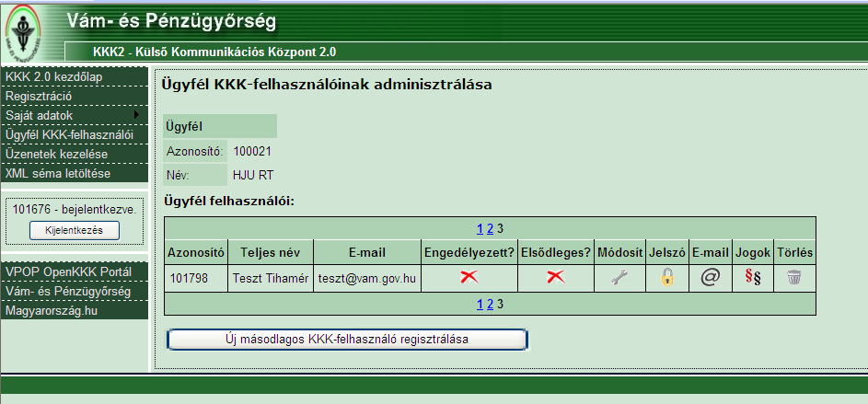This screenshot has width=868, height=404.
Task: Click Új másodlagos KKK-felhasználó regisztrálása button
Action: click(x=347, y=340)
